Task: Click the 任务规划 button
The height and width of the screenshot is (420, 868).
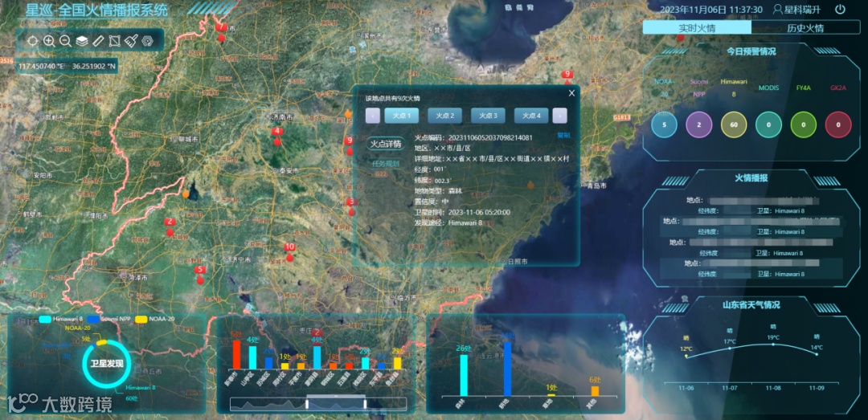Action: click(x=385, y=164)
